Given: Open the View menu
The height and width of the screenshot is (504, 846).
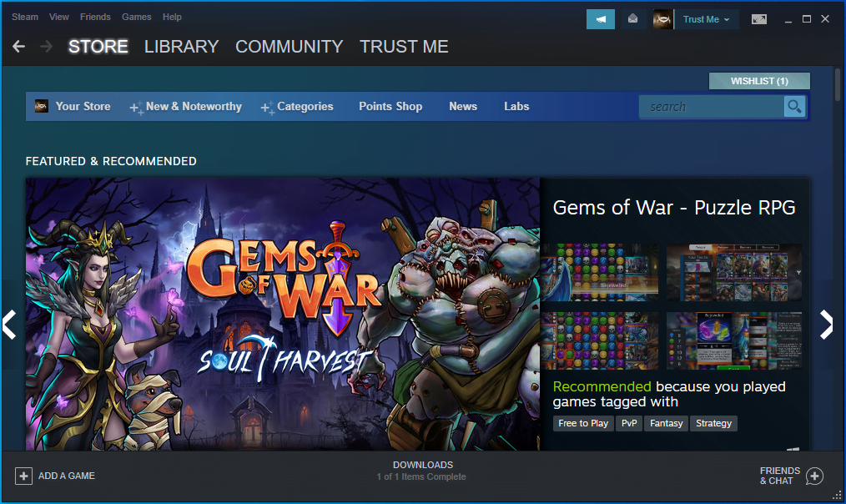Looking at the screenshot, I should point(58,17).
